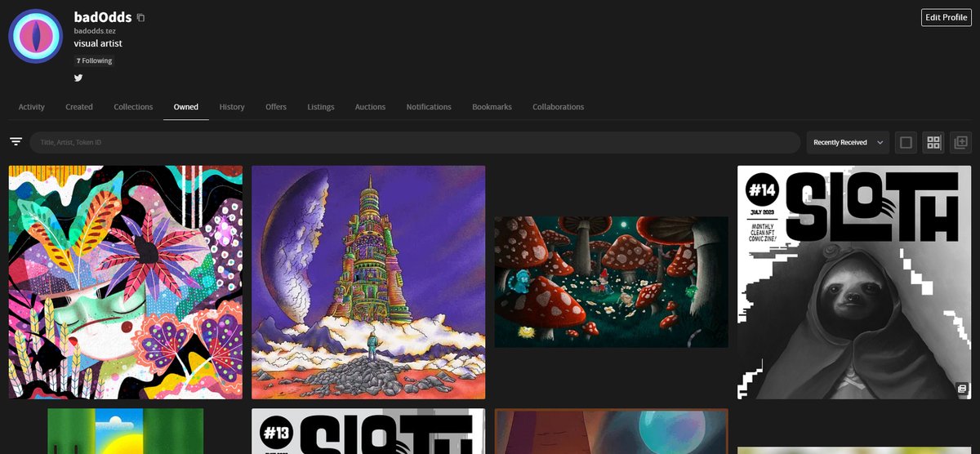980x454 pixels.
Task: Open the badOdds avatar image
Action: [35, 37]
